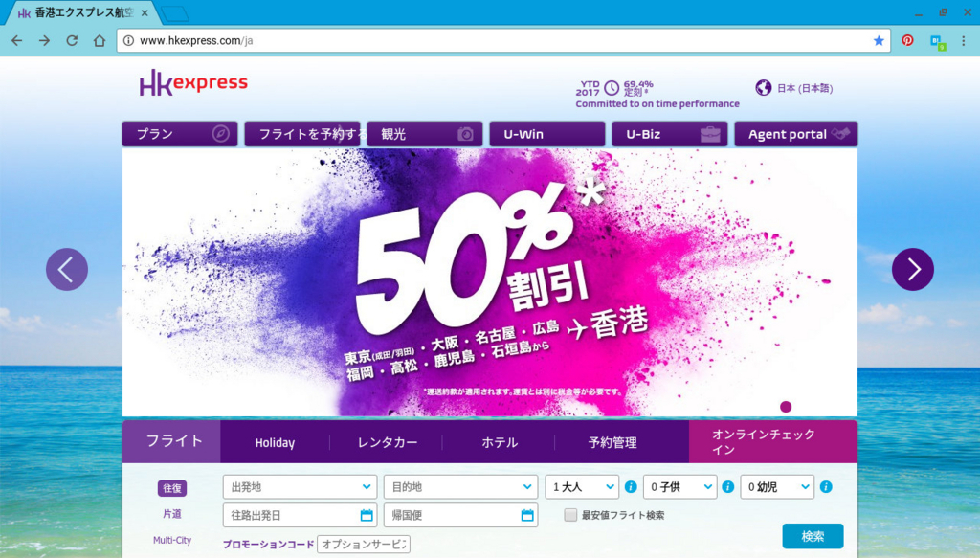Select Multi-City trip option
980x558 pixels.
[x=172, y=540]
